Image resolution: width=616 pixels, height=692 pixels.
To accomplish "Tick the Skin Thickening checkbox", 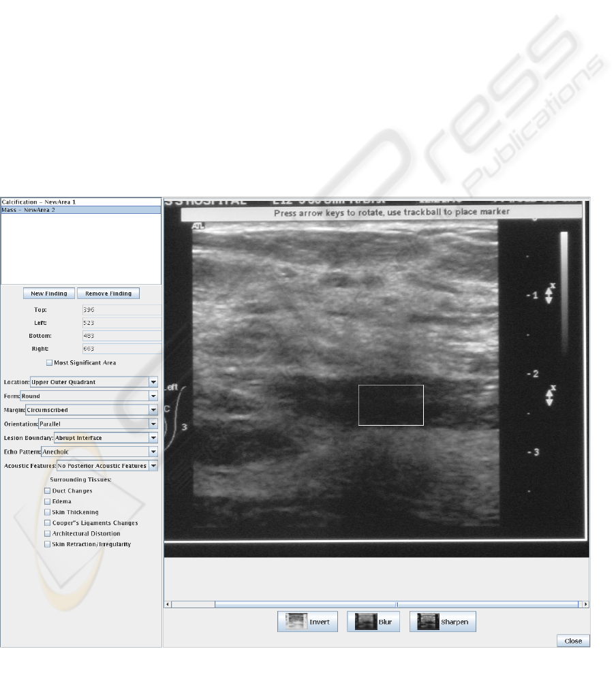I will [47, 512].
